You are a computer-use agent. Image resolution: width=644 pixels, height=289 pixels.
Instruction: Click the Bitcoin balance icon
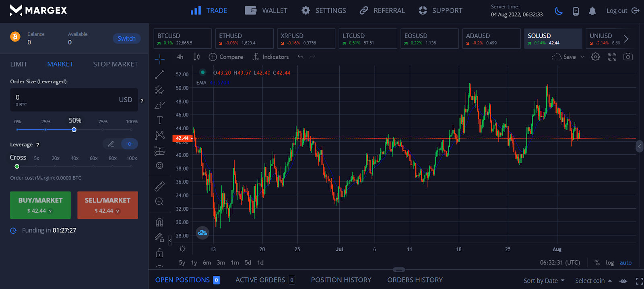[15, 37]
